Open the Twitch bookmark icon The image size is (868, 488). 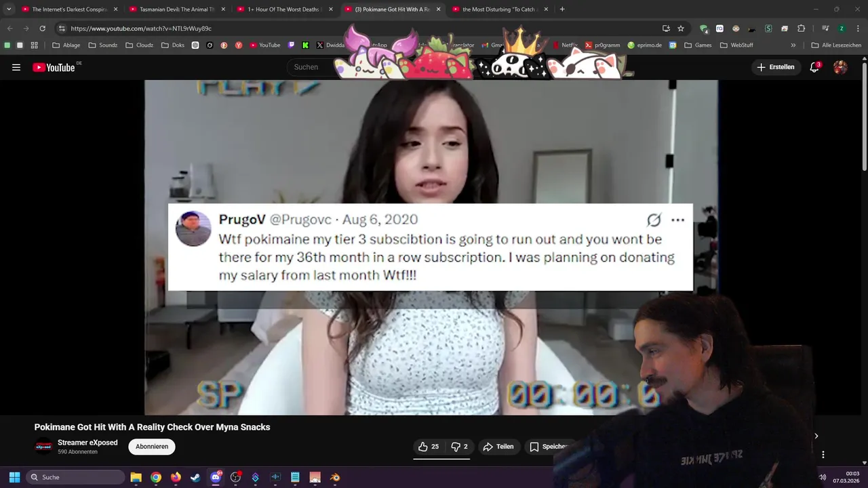[292, 45]
